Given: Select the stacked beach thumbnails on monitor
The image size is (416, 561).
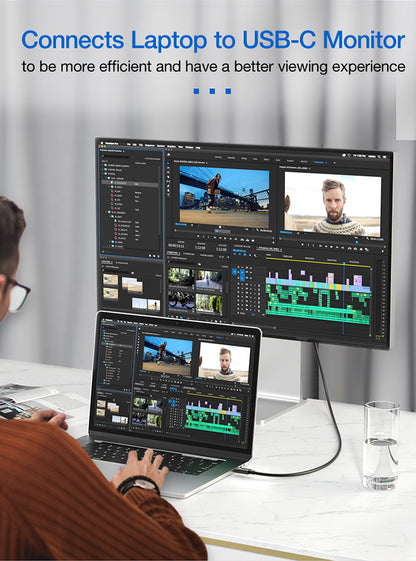Looking at the screenshot, I should [132, 285].
